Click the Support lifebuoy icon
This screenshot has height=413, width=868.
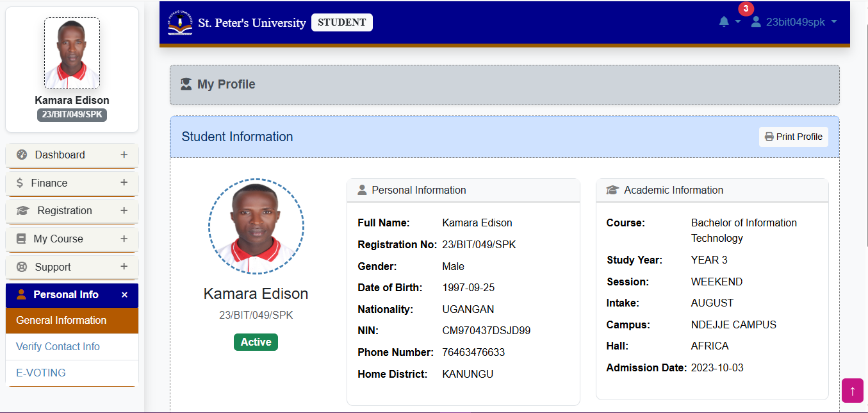click(x=22, y=267)
